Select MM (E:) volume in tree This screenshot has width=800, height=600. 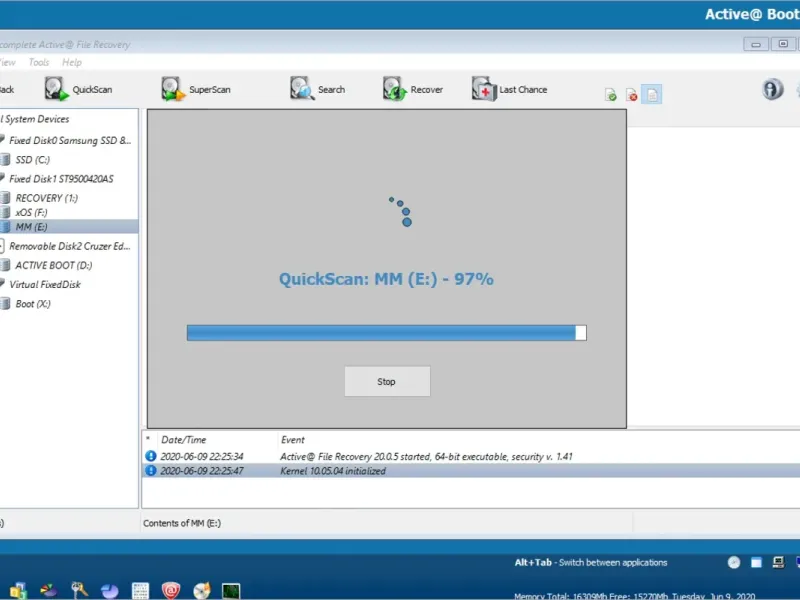coord(69,227)
